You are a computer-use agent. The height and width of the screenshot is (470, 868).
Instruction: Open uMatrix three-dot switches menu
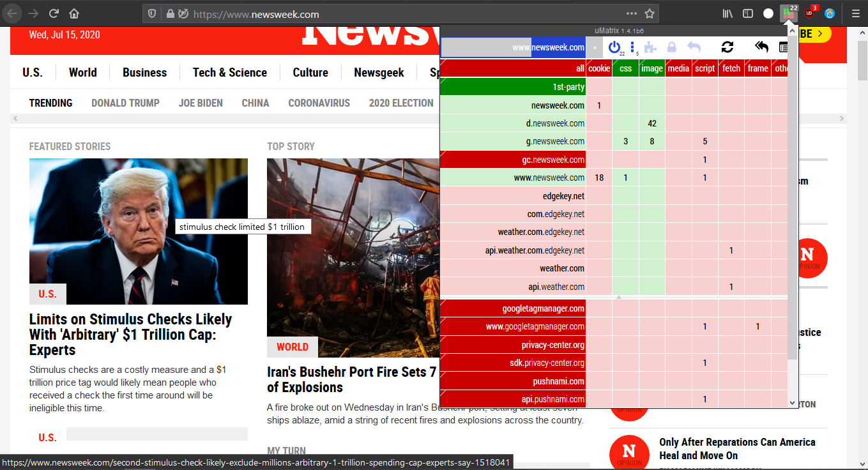click(633, 47)
